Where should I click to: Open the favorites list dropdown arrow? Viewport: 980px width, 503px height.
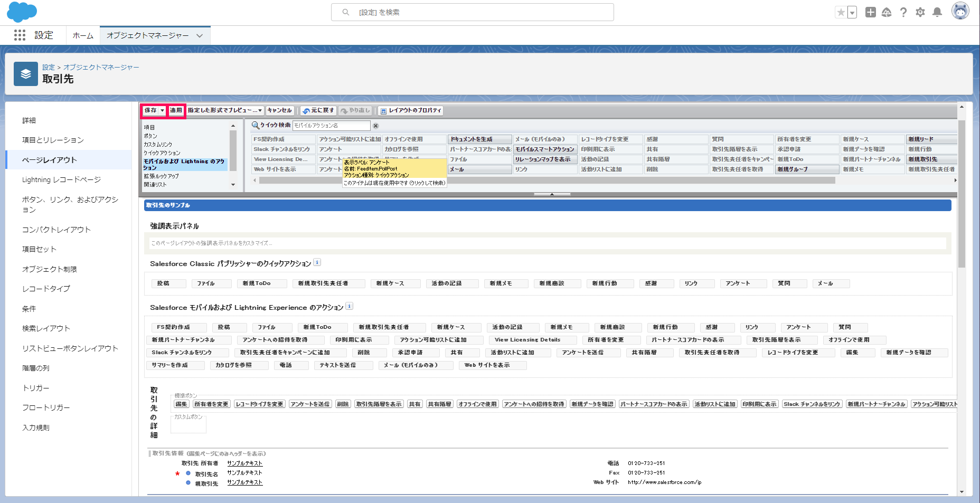(x=852, y=12)
